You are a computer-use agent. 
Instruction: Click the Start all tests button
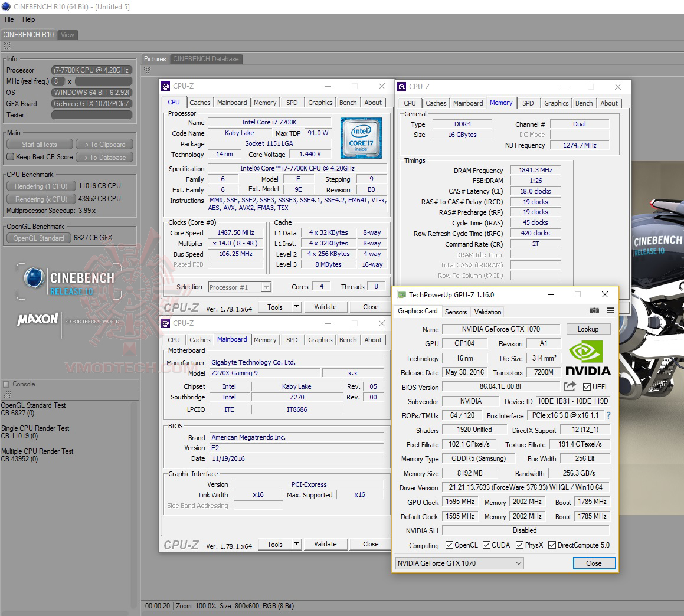[x=39, y=144]
